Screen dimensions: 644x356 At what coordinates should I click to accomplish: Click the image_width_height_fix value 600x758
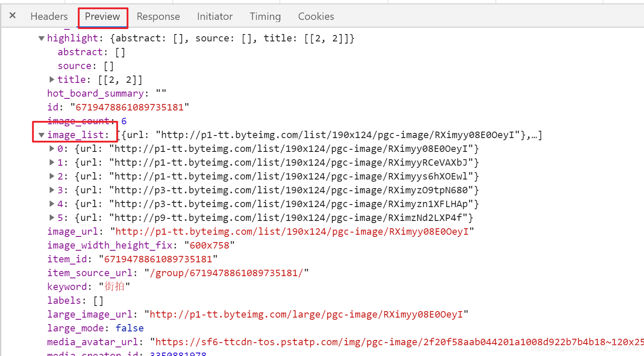click(x=209, y=246)
